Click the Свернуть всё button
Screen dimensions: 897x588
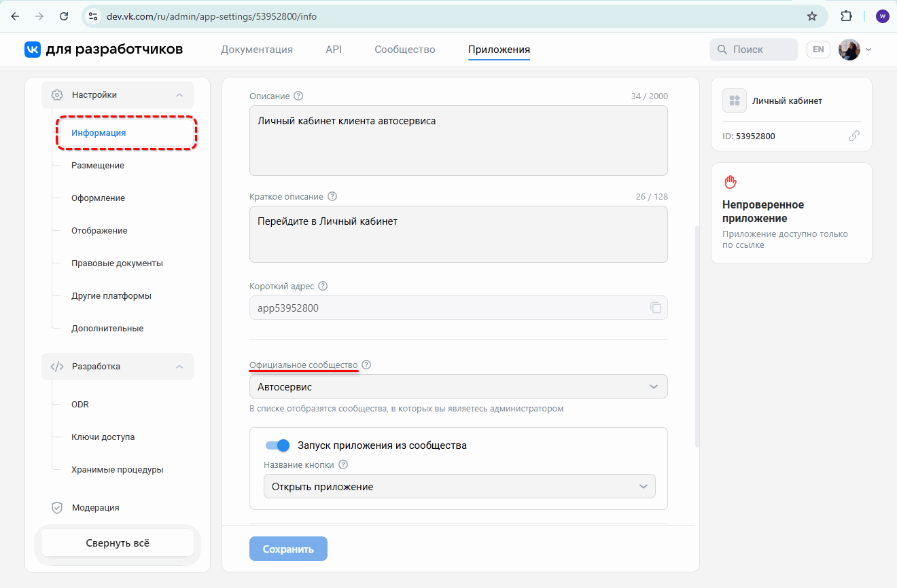(x=117, y=542)
